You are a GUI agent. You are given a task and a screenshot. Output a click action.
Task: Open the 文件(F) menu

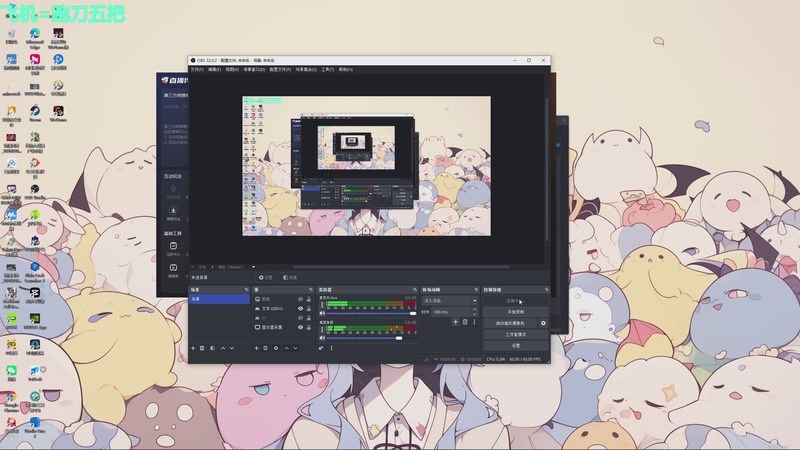coord(197,69)
